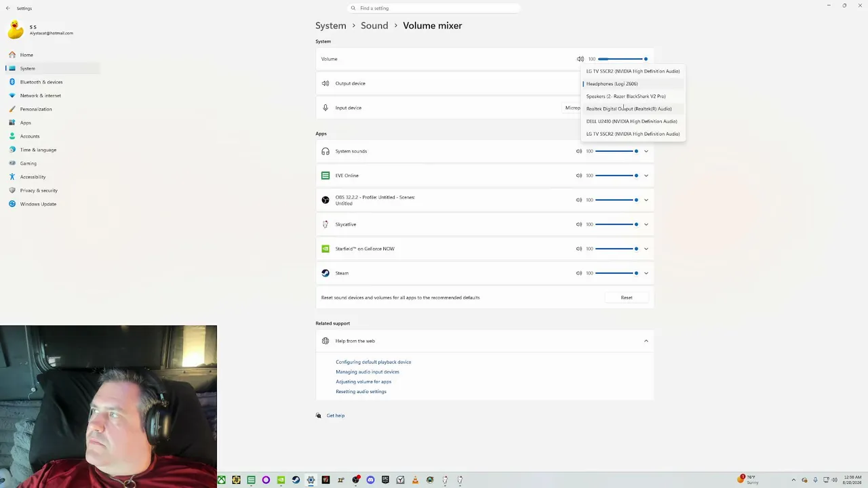Open Configuring default playback device link
The height and width of the screenshot is (488, 868).
point(374,362)
